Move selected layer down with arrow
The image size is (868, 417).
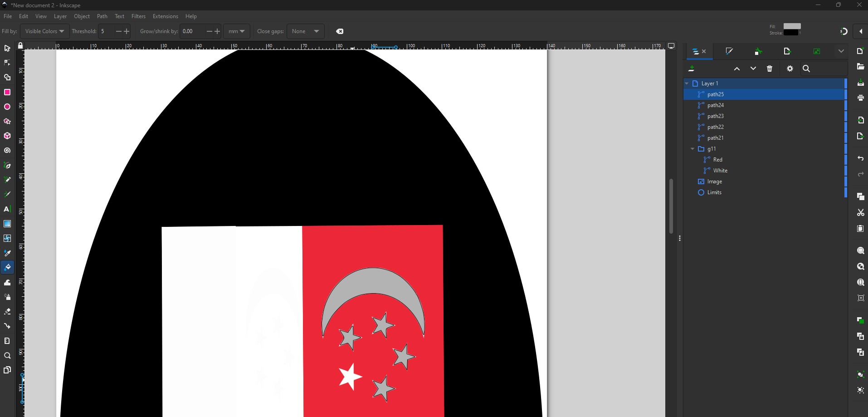coord(753,69)
